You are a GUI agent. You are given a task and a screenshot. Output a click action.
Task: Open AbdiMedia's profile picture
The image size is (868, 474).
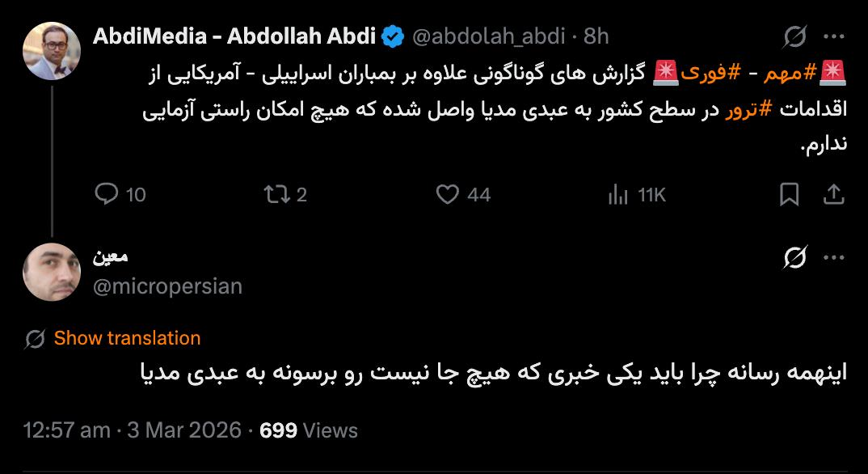pos(52,51)
